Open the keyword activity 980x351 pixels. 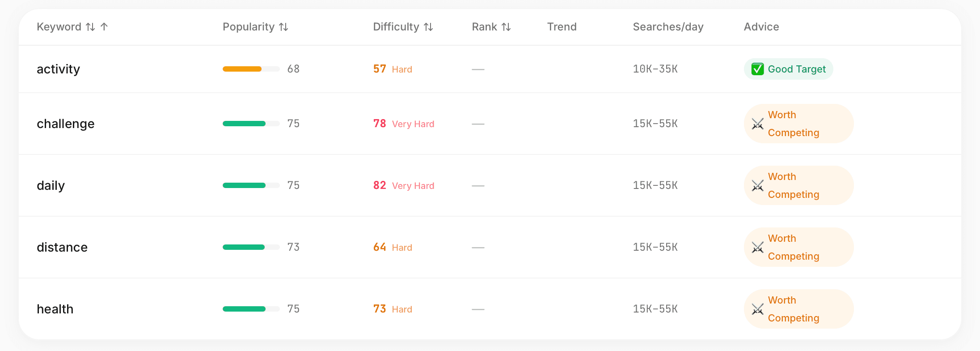pos(58,69)
